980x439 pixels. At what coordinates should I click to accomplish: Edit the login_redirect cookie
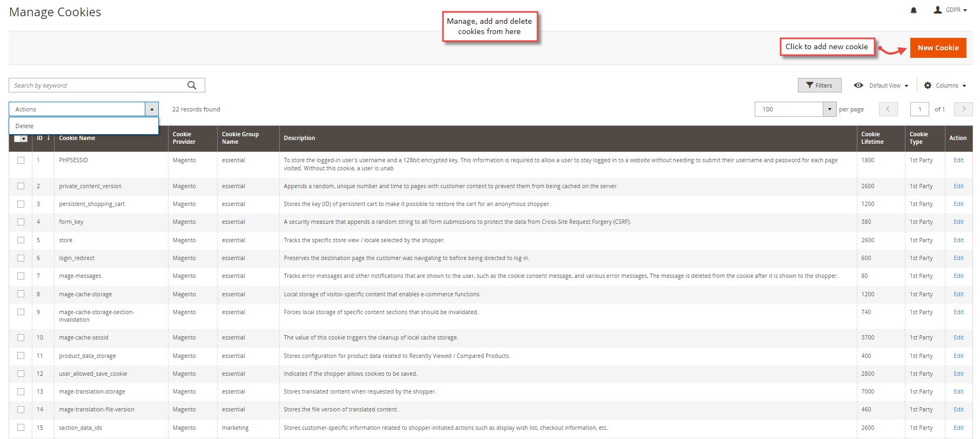[x=958, y=258]
